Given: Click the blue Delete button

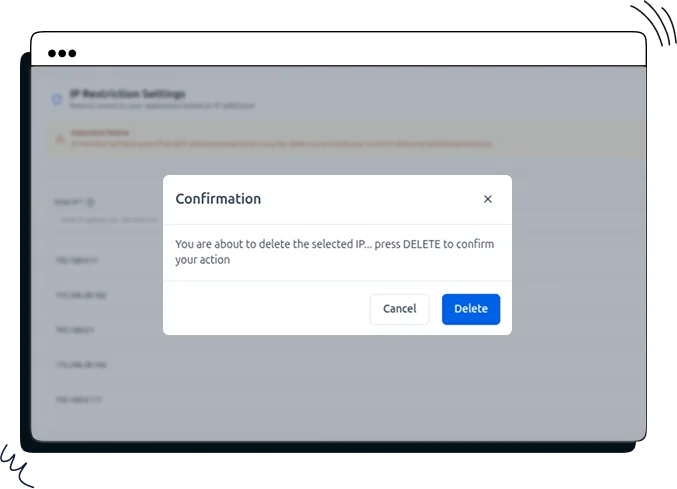Looking at the screenshot, I should coord(471,309).
